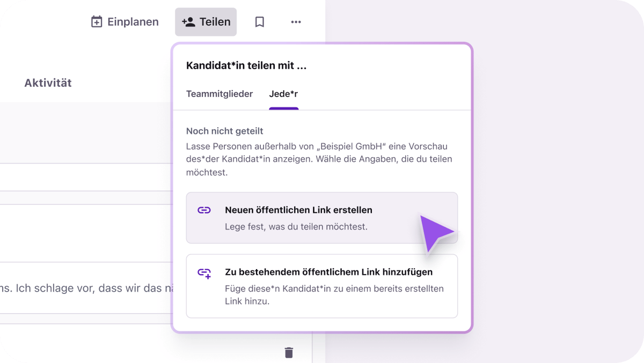Switch to the Teammitglieder tab

point(219,94)
